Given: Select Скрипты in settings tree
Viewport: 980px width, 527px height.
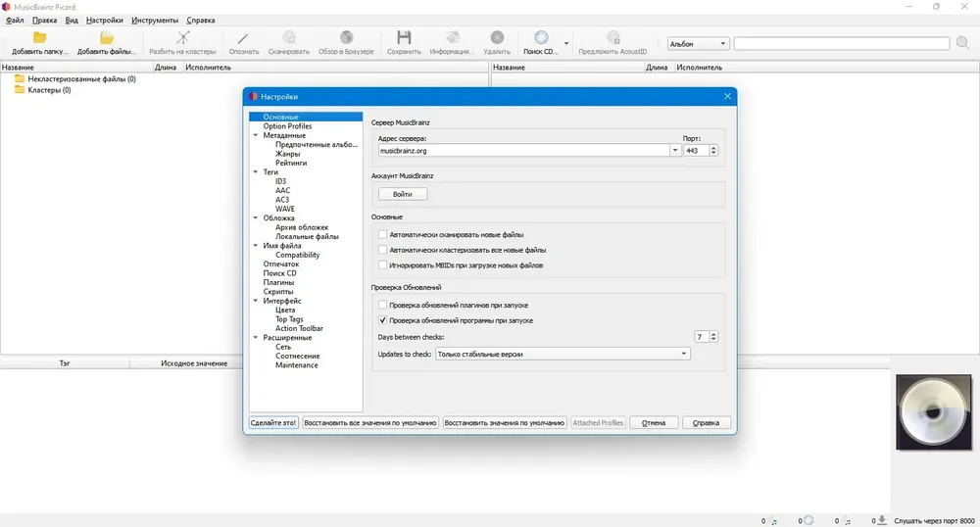Looking at the screenshot, I should (x=278, y=292).
